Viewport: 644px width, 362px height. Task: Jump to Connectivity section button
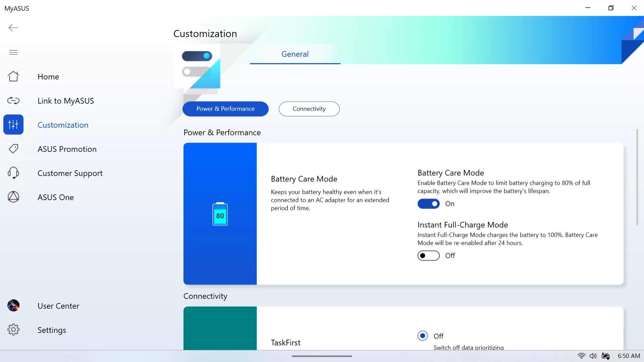click(x=309, y=109)
